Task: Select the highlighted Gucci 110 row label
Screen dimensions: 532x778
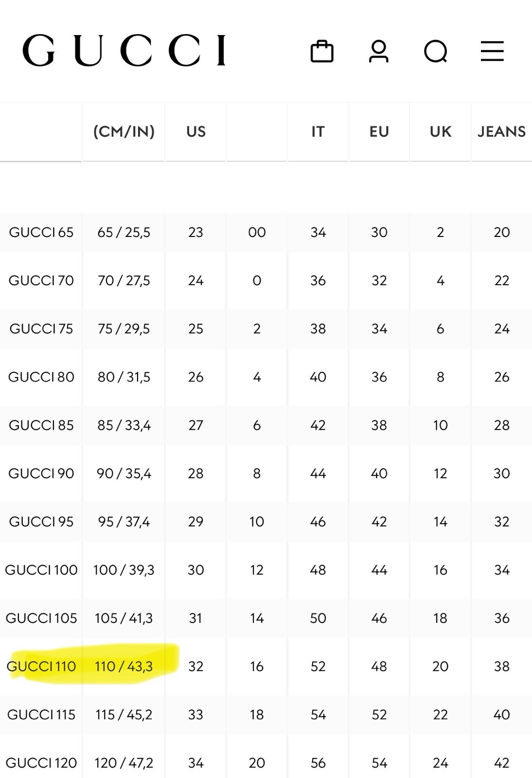Action: pos(41,666)
